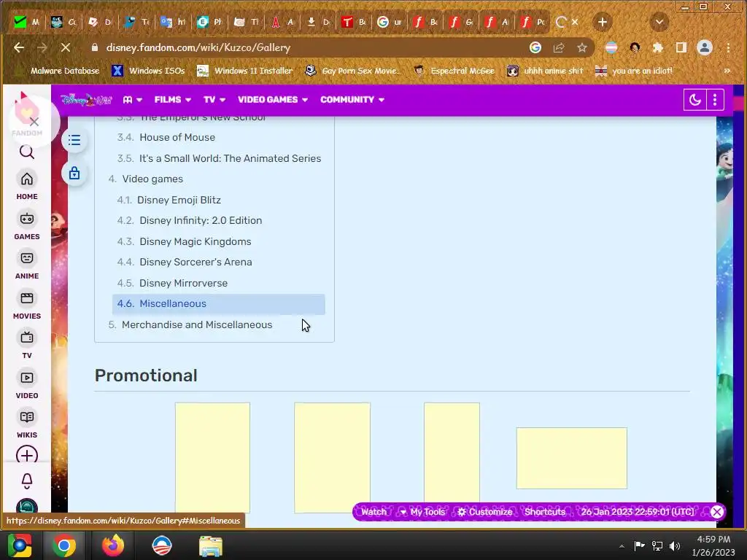747x560 pixels.
Task: Close the currently loading tab
Action: [x=575, y=22]
